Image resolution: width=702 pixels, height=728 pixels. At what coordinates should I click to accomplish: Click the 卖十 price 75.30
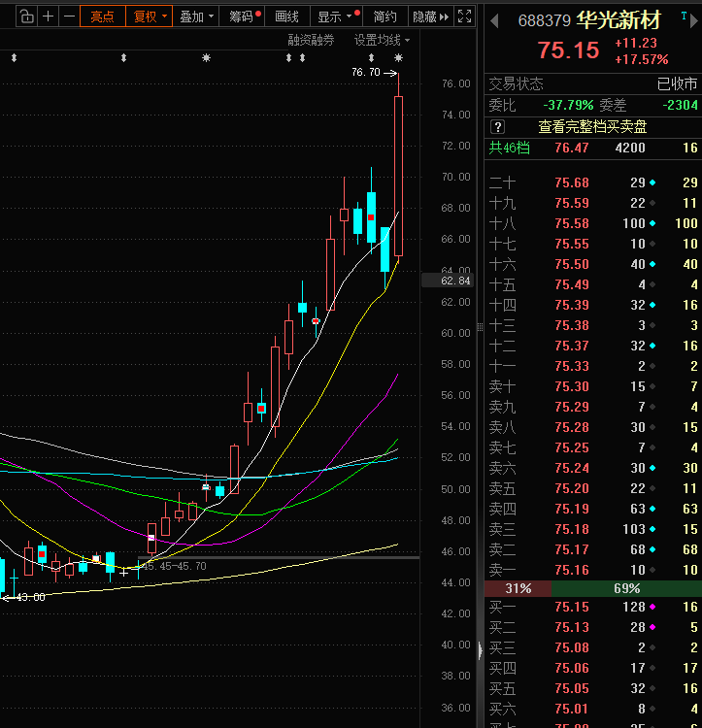pyautogui.click(x=572, y=386)
